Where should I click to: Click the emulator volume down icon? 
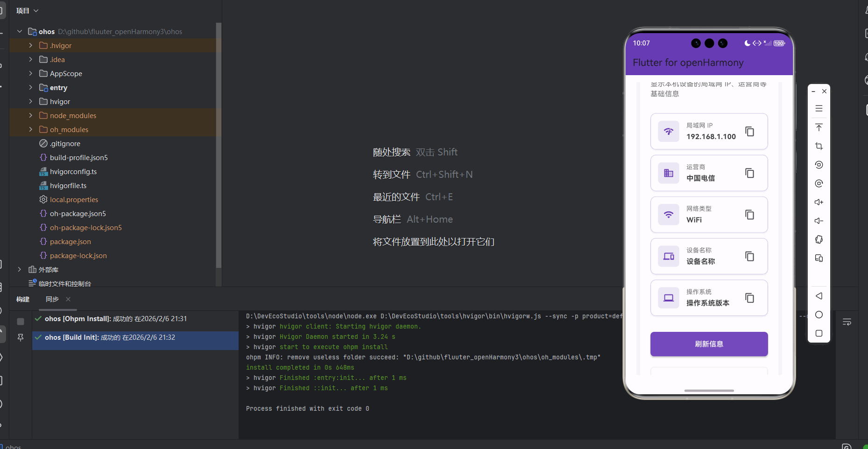[819, 221]
